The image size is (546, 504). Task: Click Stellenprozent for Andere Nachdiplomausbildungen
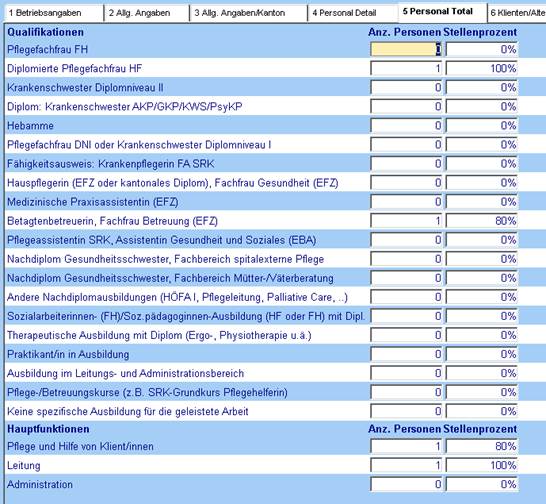(x=482, y=297)
